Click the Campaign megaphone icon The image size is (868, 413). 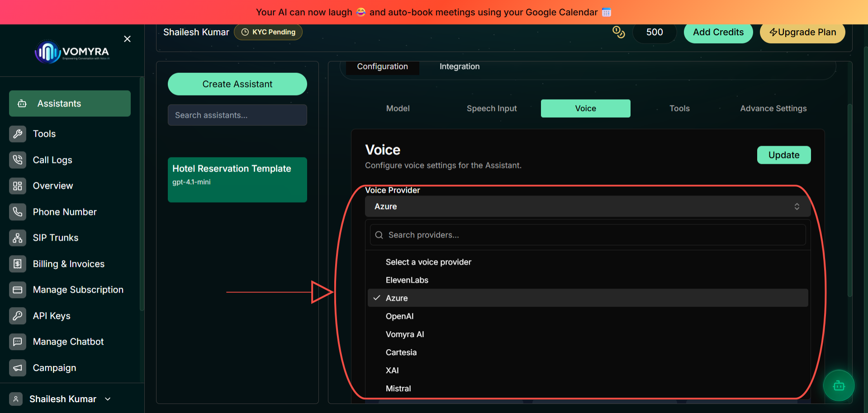(18, 368)
